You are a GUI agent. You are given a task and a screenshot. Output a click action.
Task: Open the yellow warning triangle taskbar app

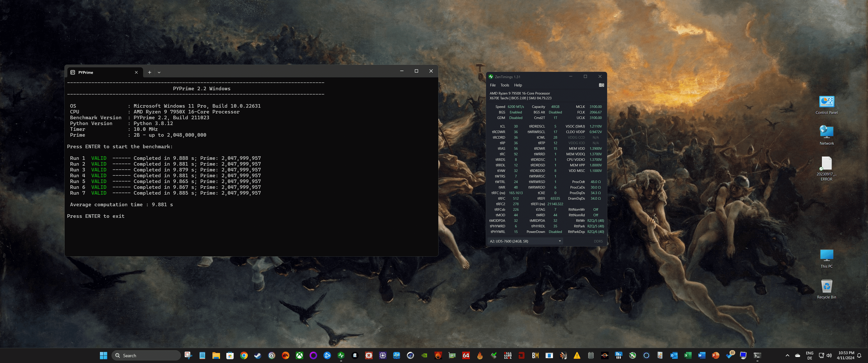(x=577, y=355)
